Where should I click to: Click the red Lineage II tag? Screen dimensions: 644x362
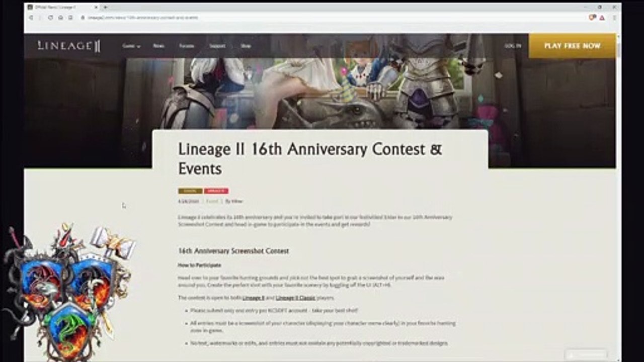point(216,191)
